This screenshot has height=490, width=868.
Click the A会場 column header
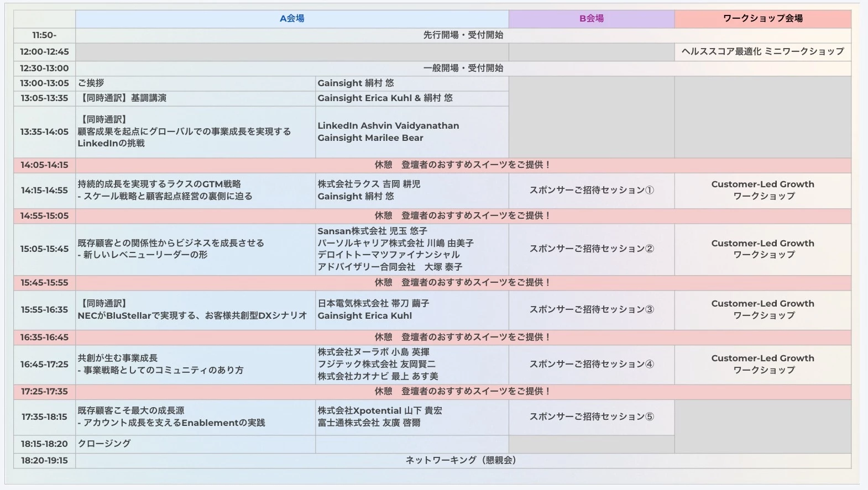[292, 19]
